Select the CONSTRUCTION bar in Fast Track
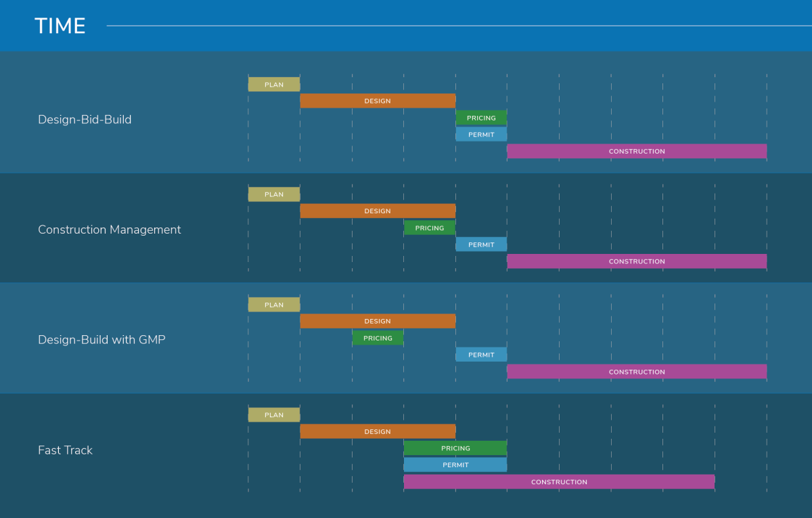This screenshot has width=812, height=518. click(559, 481)
